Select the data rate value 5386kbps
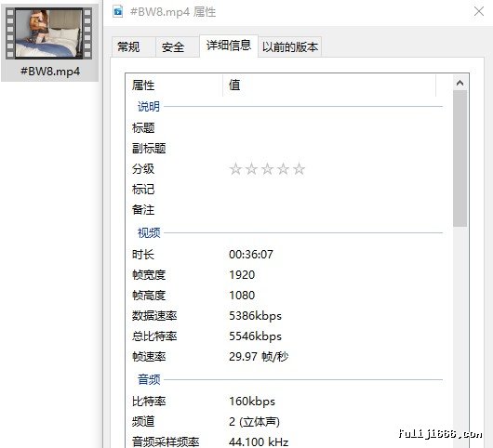 tap(255, 316)
